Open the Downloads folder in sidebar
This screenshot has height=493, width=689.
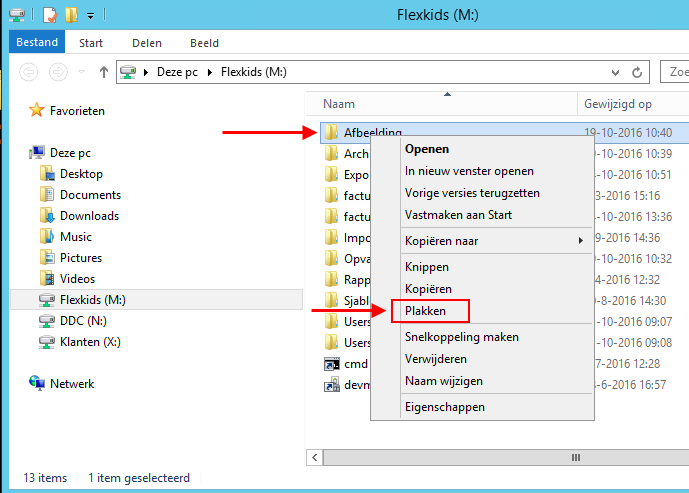[88, 216]
